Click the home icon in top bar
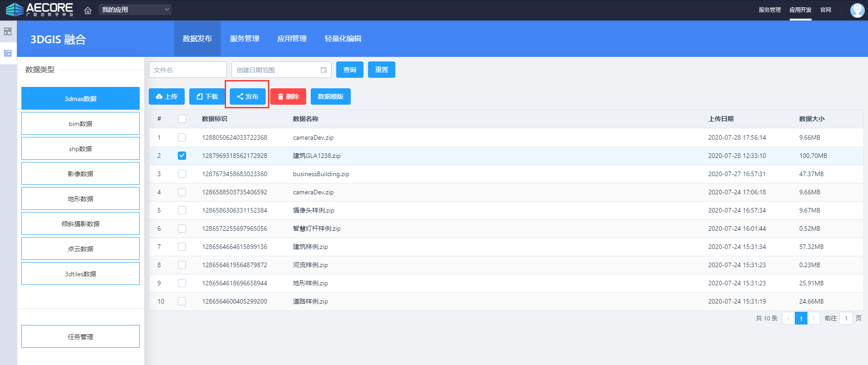Viewport: 868px width, 365px height. (88, 10)
